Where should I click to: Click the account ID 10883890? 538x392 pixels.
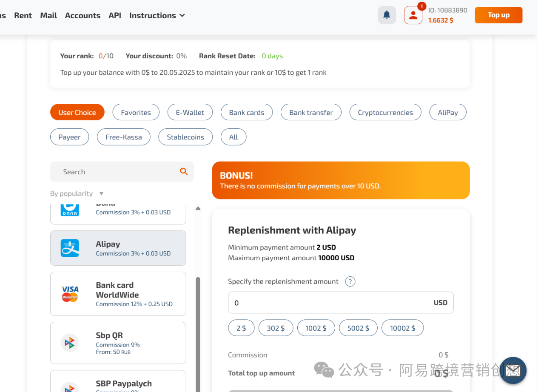[x=448, y=10]
